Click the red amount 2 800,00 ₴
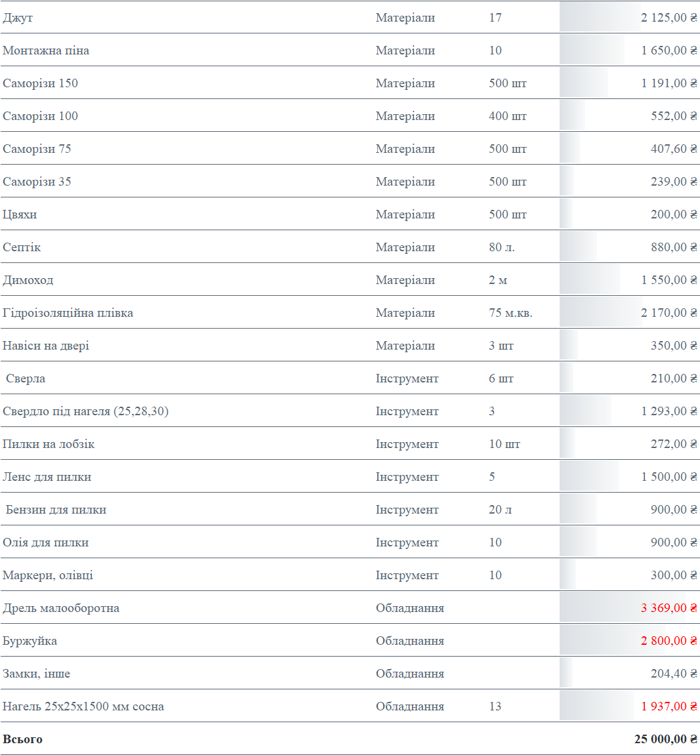 (x=669, y=641)
